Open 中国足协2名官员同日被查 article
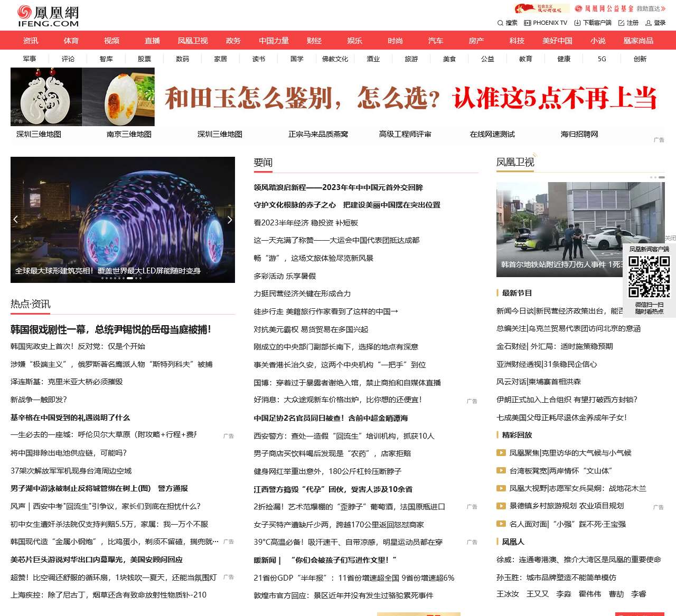The width and height of the screenshot is (676, 616). [x=331, y=418]
